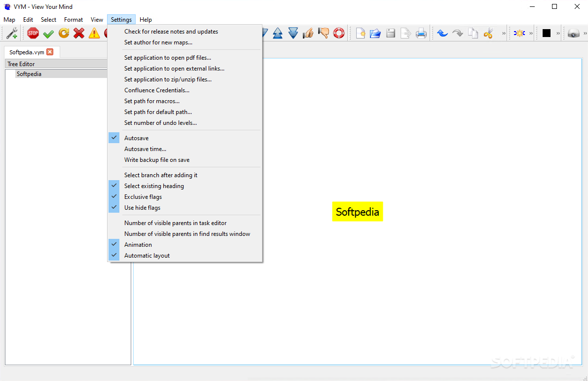This screenshot has height=381, width=588.
Task: Choose Set author for new maps
Action: (x=185, y=42)
